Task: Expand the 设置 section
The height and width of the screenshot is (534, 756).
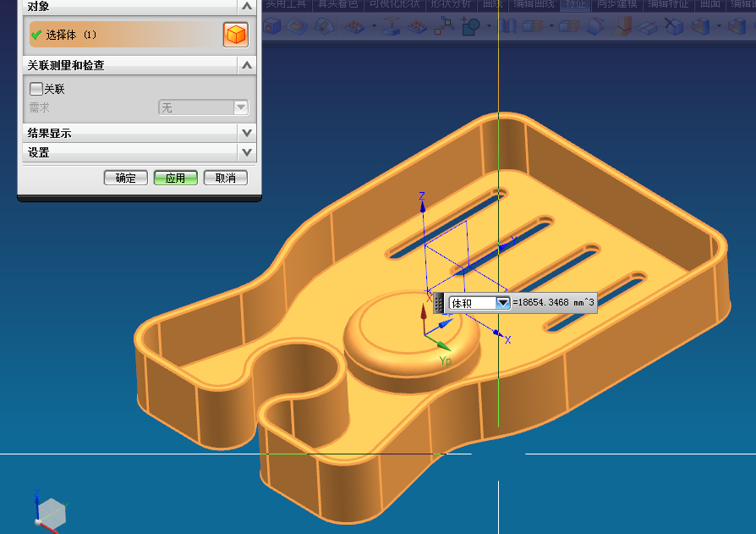Action: pos(246,152)
